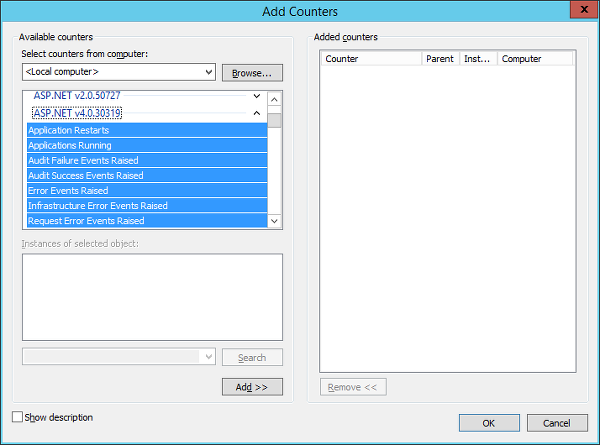The width and height of the screenshot is (600, 445).
Task: Close the Add Counters dialog
Action: point(584,10)
